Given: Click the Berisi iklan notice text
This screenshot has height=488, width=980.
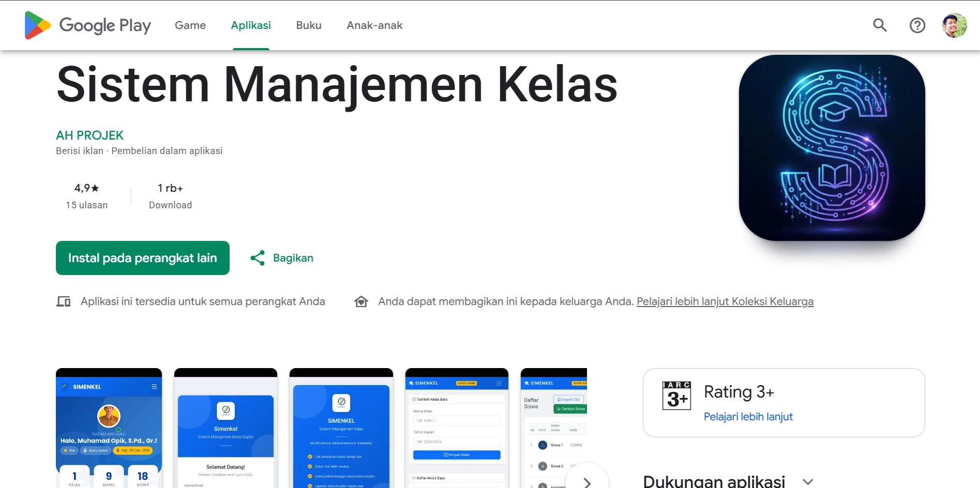Looking at the screenshot, I should [x=80, y=151].
